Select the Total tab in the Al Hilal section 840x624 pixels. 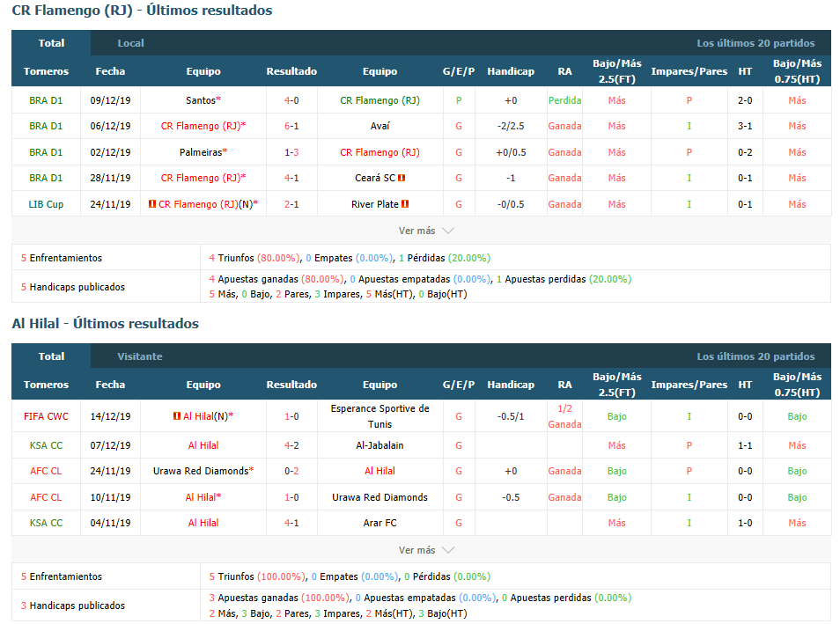pos(51,356)
